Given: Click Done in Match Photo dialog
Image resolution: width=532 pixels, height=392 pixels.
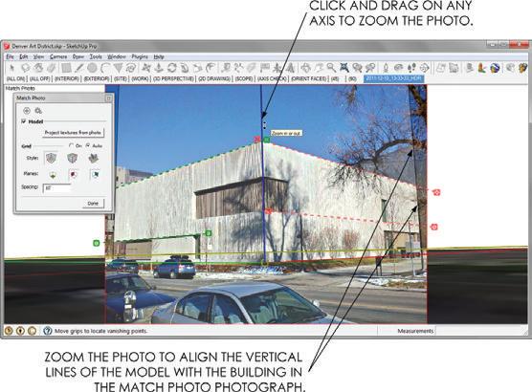Looking at the screenshot, I should (x=93, y=204).
